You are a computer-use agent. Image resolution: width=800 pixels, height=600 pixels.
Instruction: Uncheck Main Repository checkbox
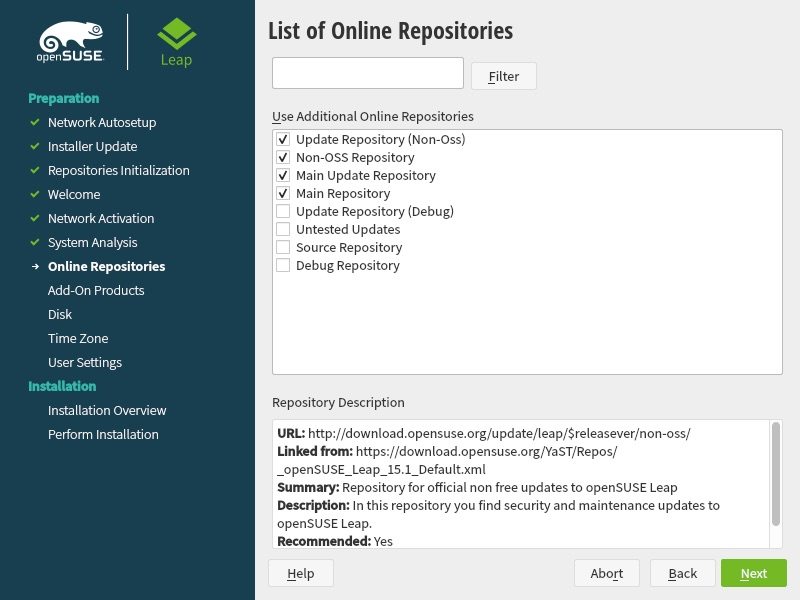[x=283, y=193]
